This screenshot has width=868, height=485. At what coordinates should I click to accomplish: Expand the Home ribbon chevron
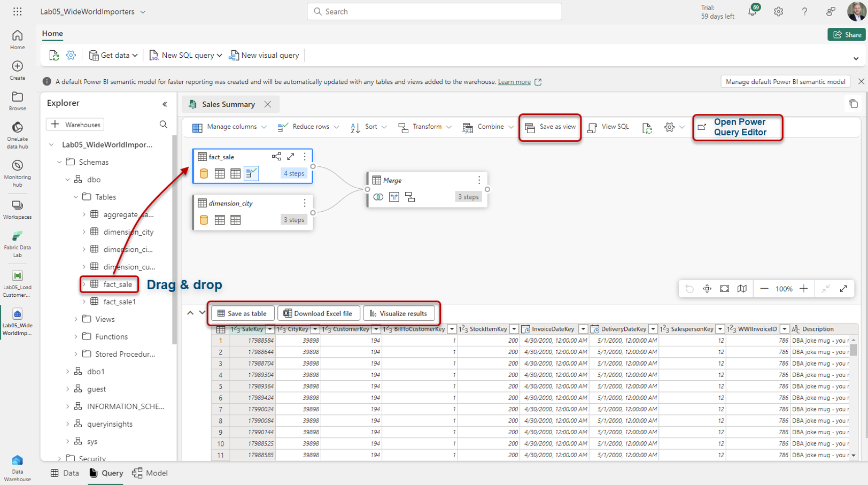[856, 58]
